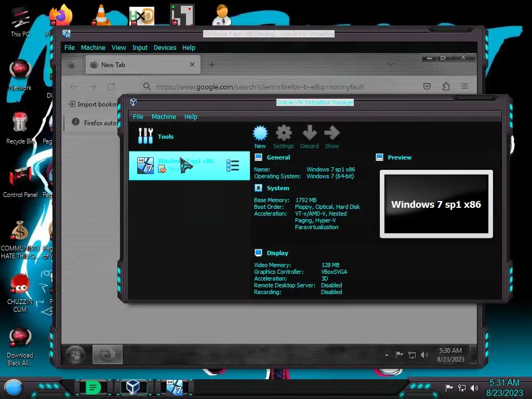Screen dimensions: 532x399
Task: Click the Firefox address bar URL
Action: coord(260,87)
